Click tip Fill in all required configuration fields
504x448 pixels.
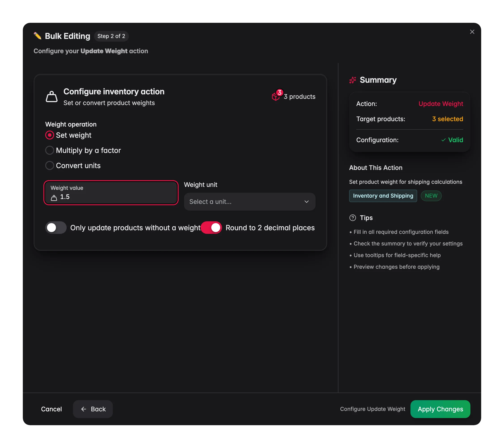(401, 232)
